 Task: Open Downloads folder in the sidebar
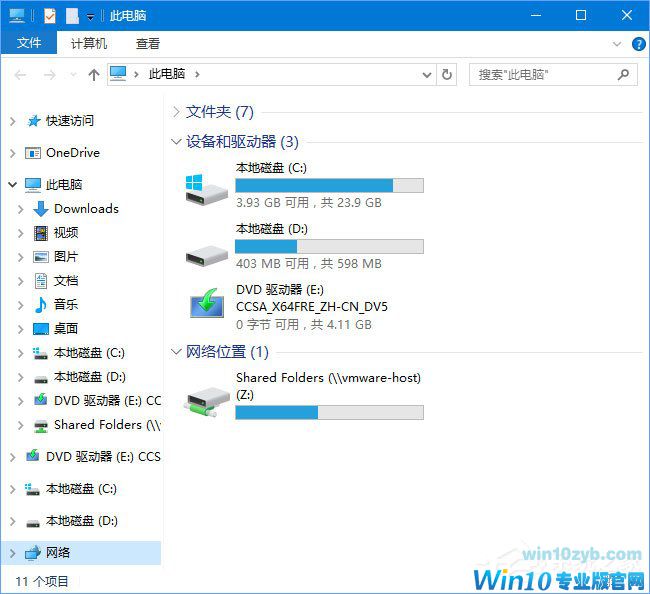coord(86,209)
